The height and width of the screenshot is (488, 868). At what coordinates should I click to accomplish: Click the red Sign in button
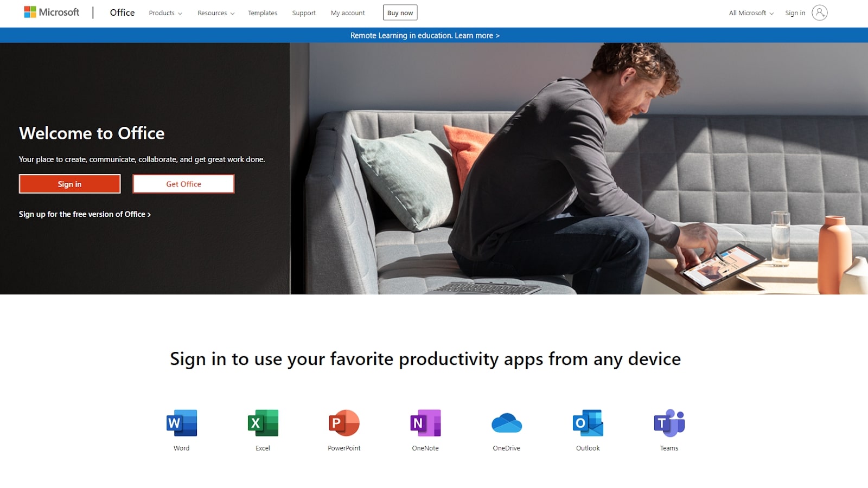tap(70, 184)
